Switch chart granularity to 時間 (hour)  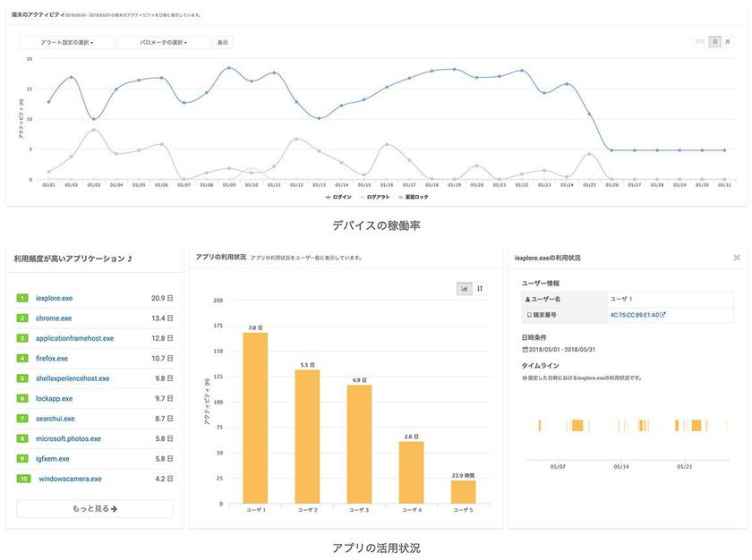(700, 42)
